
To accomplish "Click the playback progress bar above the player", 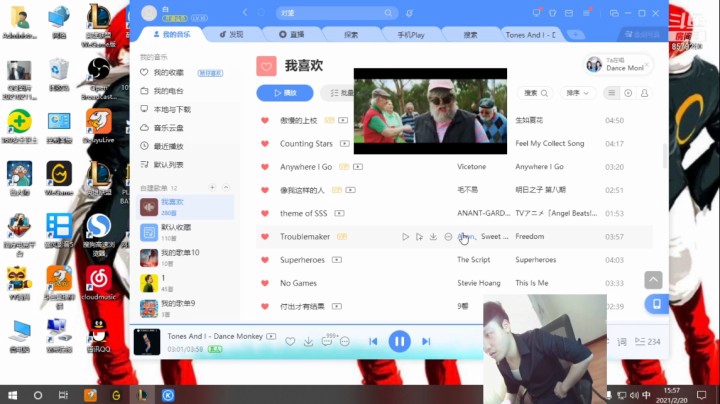I will tap(307, 325).
